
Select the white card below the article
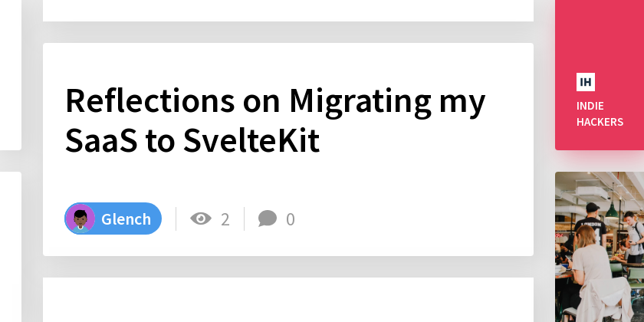click(x=288, y=300)
